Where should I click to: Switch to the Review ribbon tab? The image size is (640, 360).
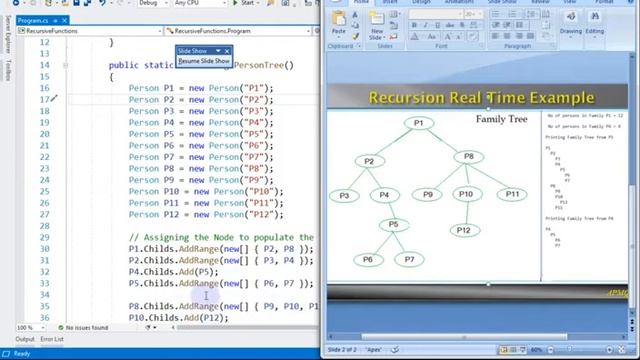[x=540, y=2]
